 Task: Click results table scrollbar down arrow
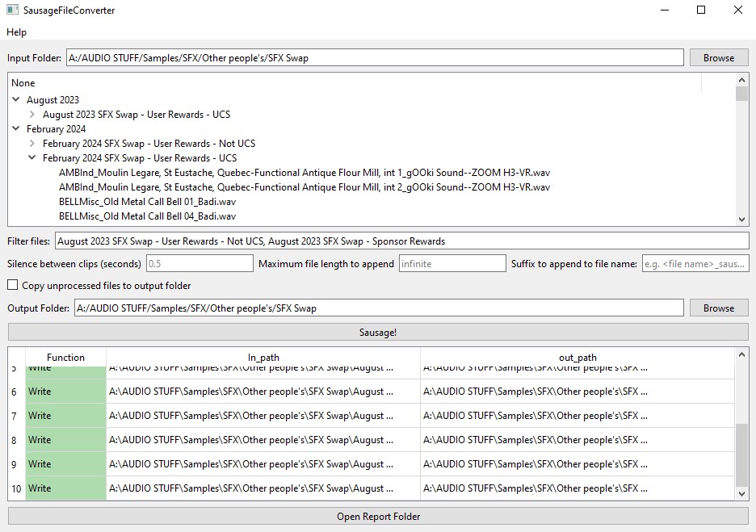coord(741,493)
